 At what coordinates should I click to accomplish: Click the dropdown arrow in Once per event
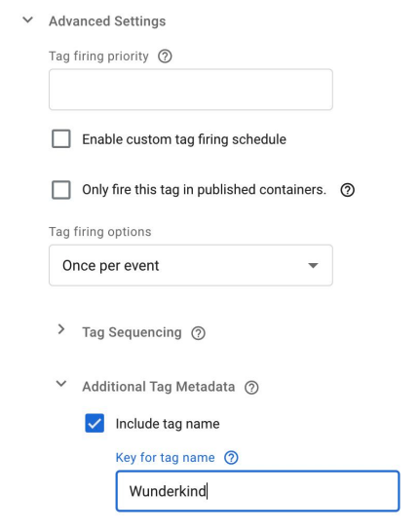tap(313, 265)
